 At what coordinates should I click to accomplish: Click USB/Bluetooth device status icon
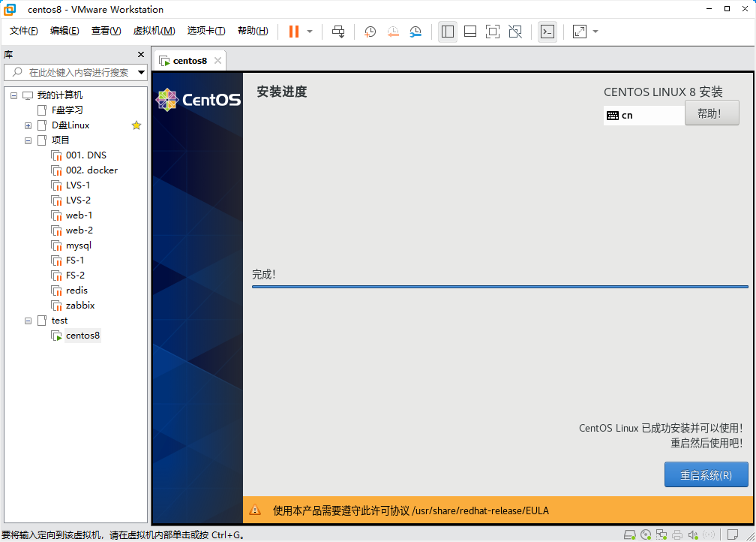(709, 534)
